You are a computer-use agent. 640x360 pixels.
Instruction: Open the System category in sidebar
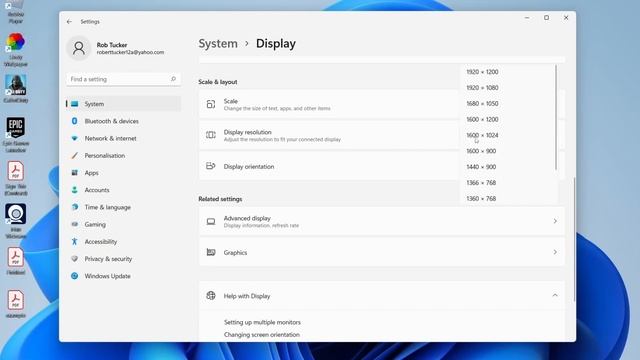[123, 104]
